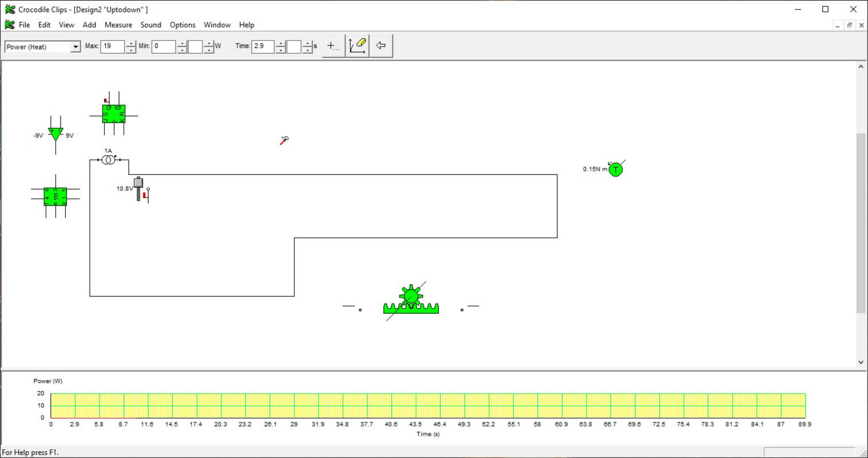Open the Sound menu

[x=150, y=25]
